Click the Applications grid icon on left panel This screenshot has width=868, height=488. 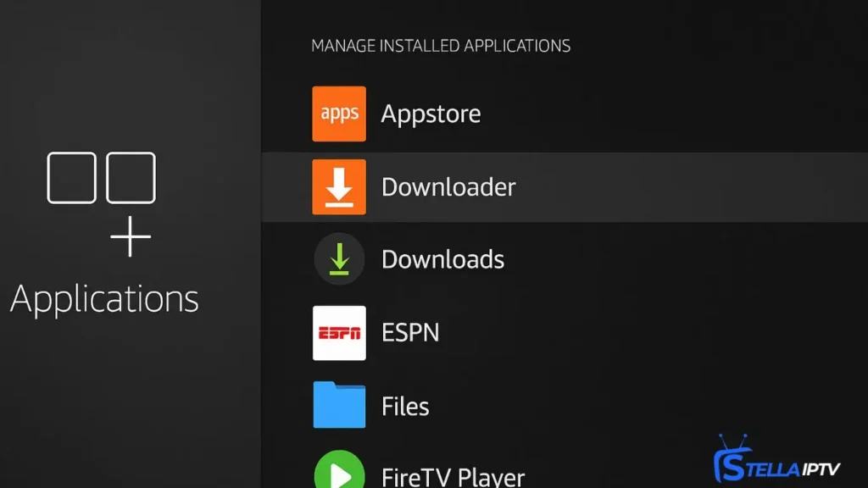pos(102,204)
